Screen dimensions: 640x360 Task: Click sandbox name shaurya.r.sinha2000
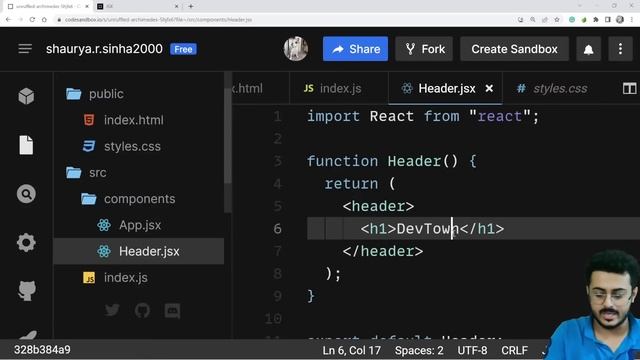tap(104, 49)
